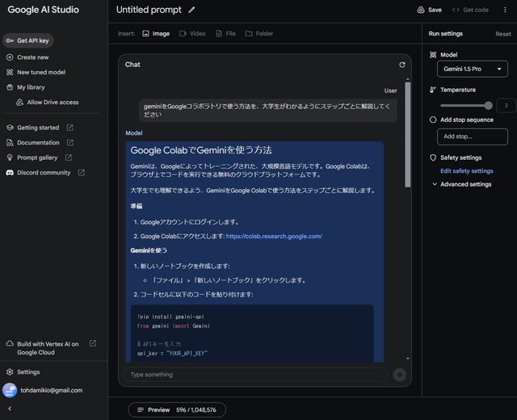Viewport: 517px width, 420px height.
Task: Expand Advanced settings
Action: (x=462, y=184)
